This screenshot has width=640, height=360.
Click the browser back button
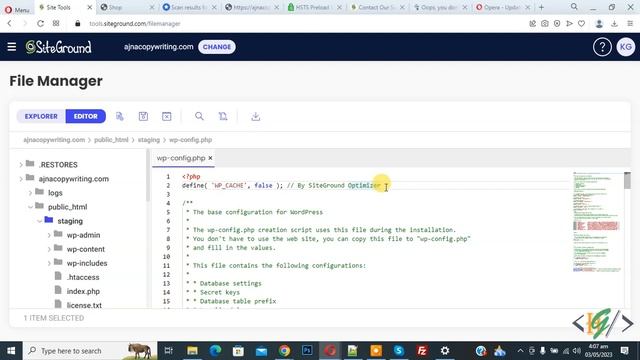pyautogui.click(x=9, y=24)
